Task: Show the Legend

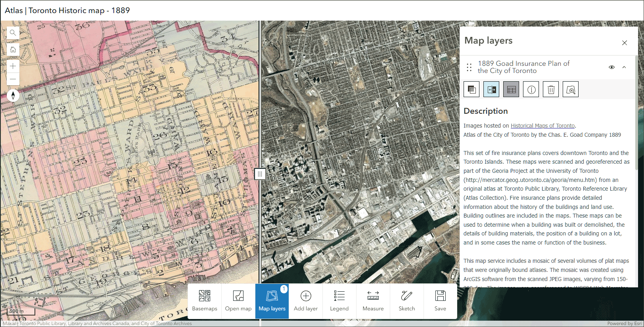Action: (339, 301)
